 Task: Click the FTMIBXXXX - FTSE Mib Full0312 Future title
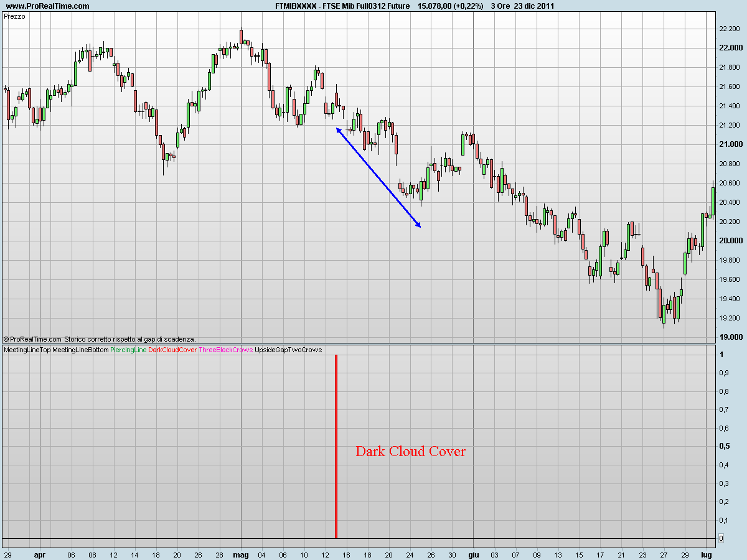pos(342,6)
